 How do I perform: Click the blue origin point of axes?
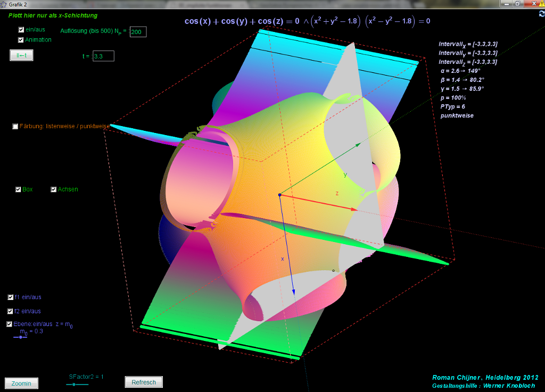(x=279, y=195)
